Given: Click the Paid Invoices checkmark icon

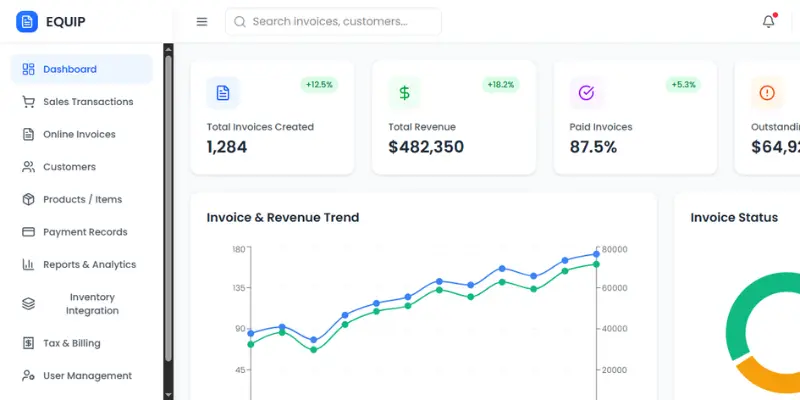Looking at the screenshot, I should [586, 93].
